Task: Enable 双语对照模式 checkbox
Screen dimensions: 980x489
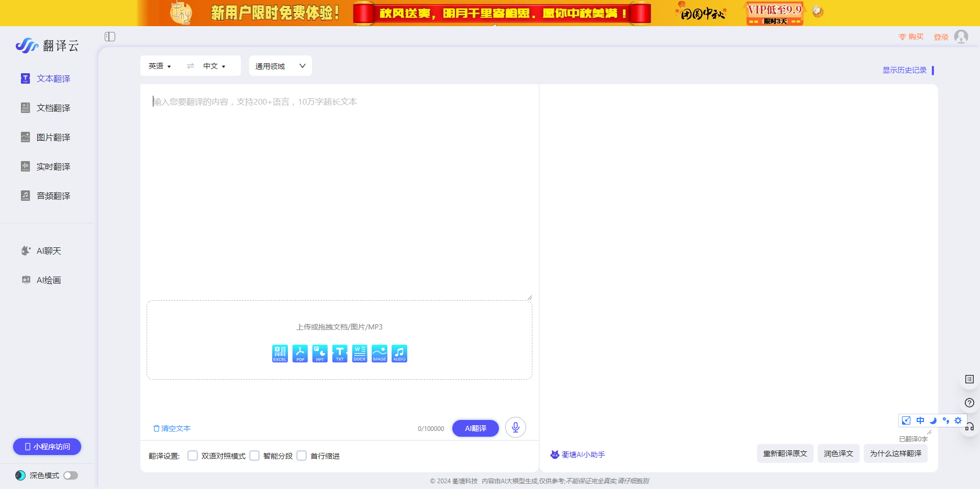Action: click(193, 456)
